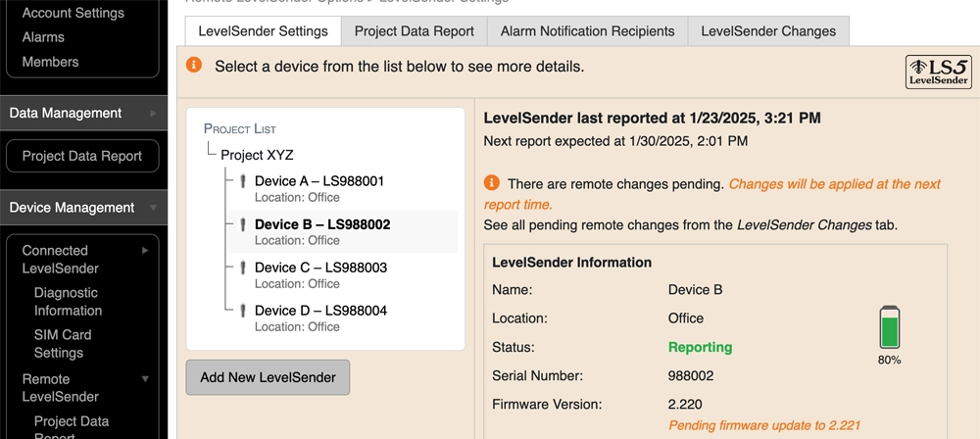This screenshot has height=439, width=980.
Task: Open Account Settings in the sidebar
Action: pos(73,13)
